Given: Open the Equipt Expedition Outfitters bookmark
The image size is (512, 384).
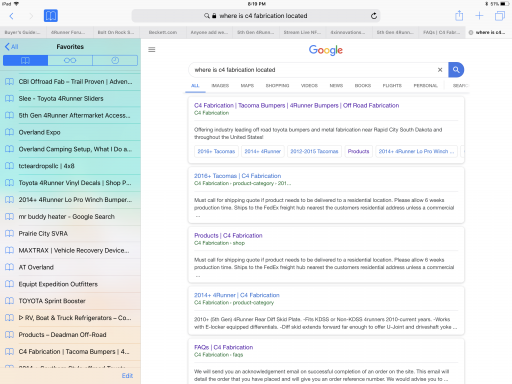Looking at the screenshot, I should (70, 284).
